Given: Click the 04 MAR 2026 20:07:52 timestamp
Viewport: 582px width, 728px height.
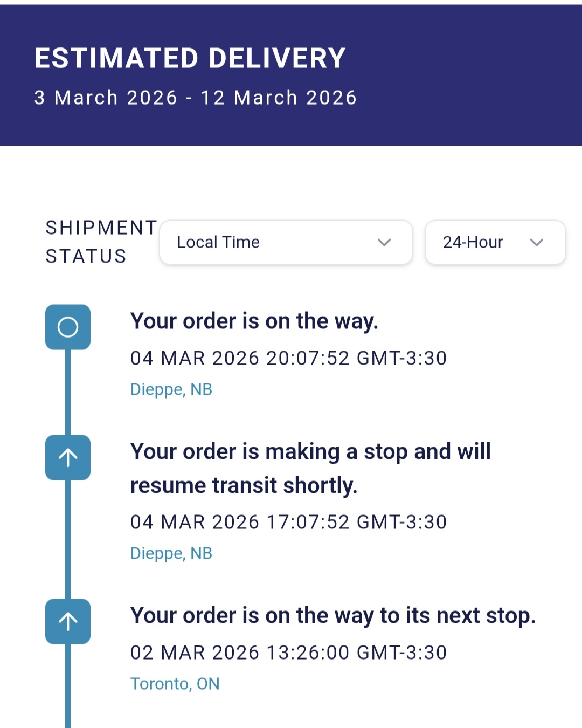Looking at the screenshot, I should point(288,358).
